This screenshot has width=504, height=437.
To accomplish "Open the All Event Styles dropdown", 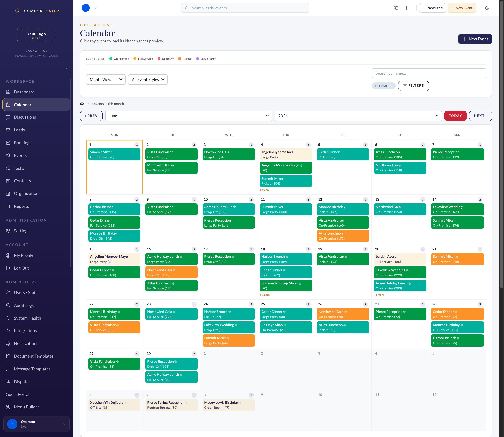I will click(x=148, y=80).
